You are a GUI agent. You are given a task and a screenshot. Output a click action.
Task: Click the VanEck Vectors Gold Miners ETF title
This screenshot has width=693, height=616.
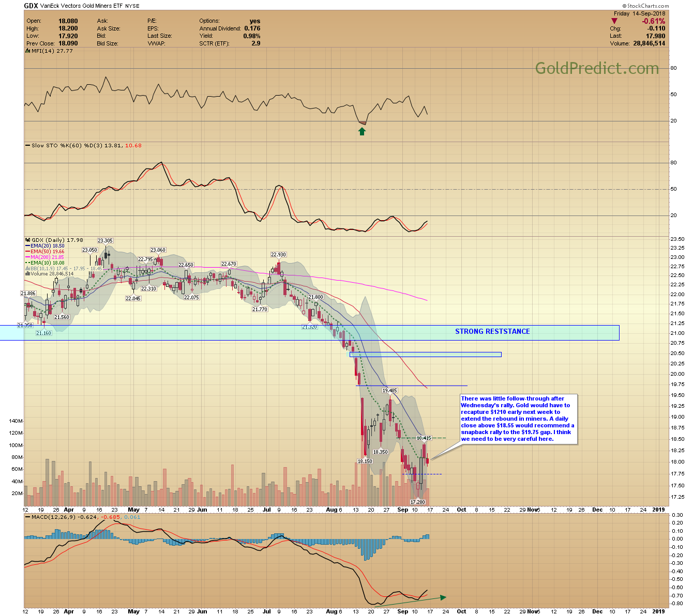tap(82, 6)
